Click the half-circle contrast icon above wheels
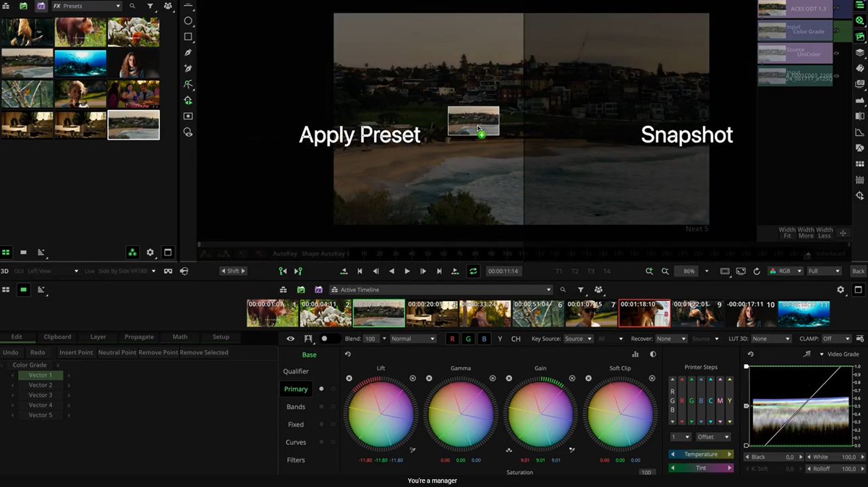Image resolution: width=868 pixels, height=487 pixels. pyautogui.click(x=653, y=355)
